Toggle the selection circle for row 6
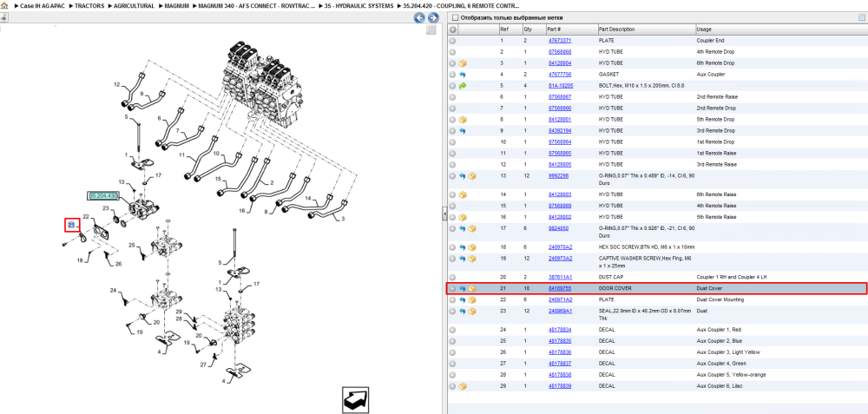This screenshot has width=868, height=414. (452, 97)
